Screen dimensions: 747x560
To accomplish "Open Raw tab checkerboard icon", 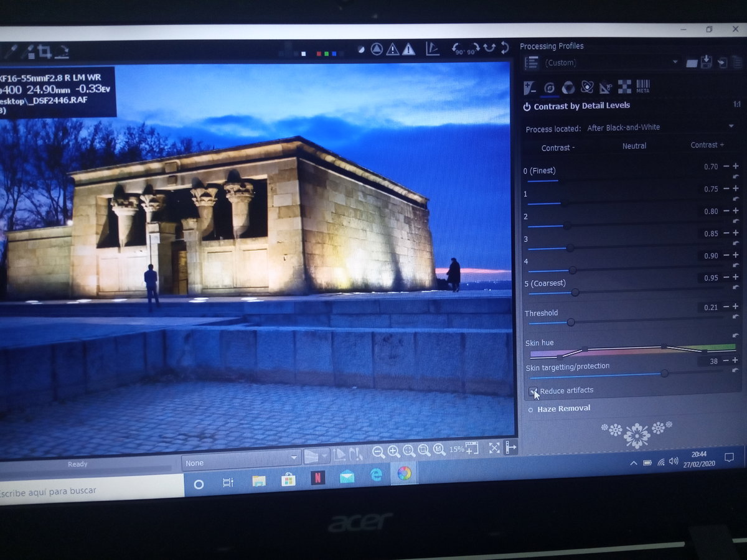I will coord(624,86).
